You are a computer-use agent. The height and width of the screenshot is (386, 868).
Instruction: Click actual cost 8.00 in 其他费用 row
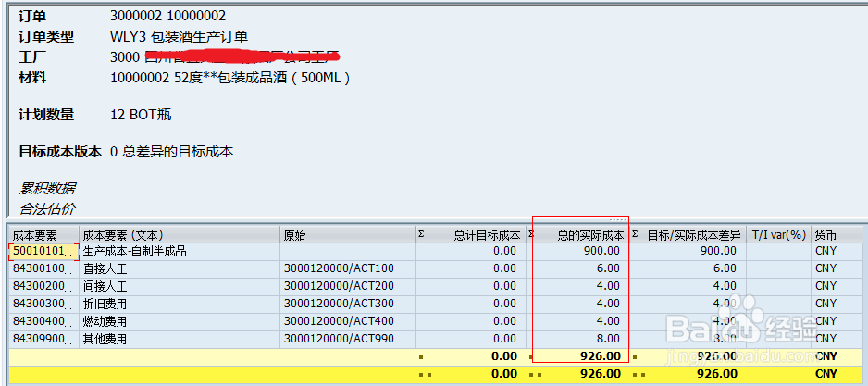608,339
